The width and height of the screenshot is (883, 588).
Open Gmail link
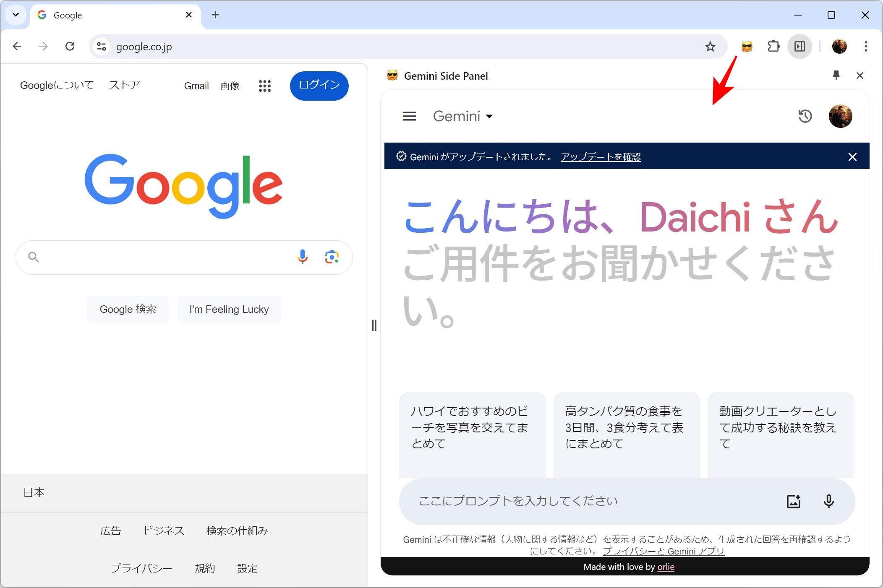click(196, 86)
